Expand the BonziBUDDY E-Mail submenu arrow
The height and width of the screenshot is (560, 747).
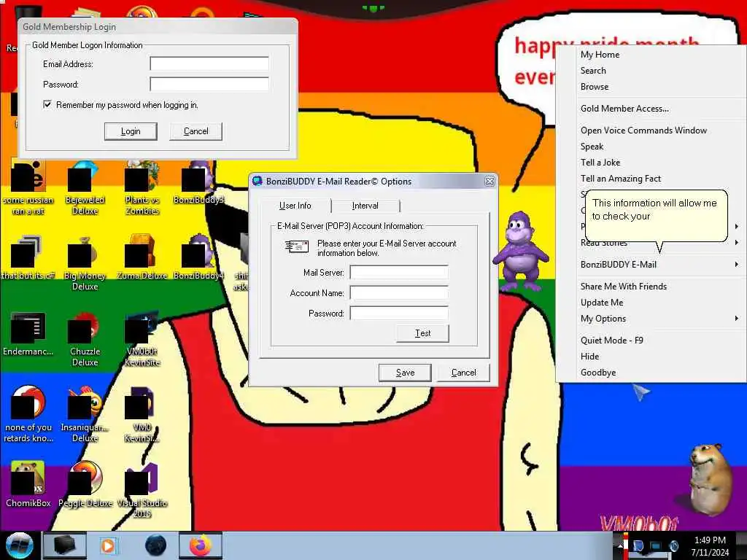pyautogui.click(x=737, y=264)
